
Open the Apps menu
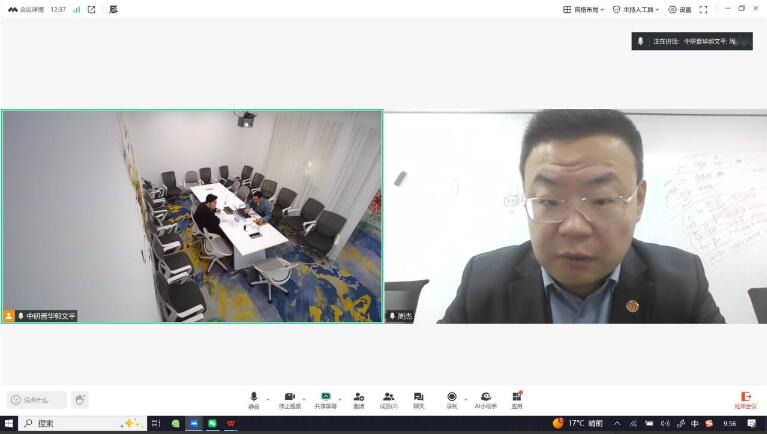(x=517, y=399)
